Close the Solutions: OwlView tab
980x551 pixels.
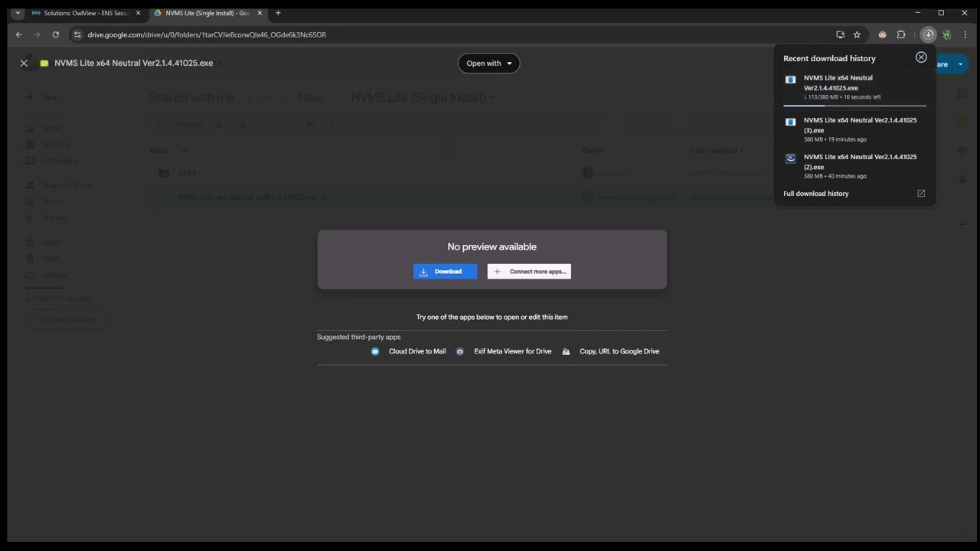tap(138, 13)
